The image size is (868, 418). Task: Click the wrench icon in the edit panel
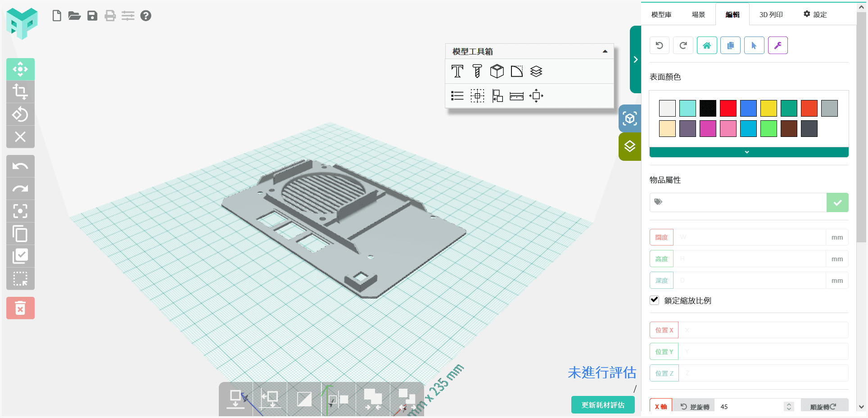778,45
